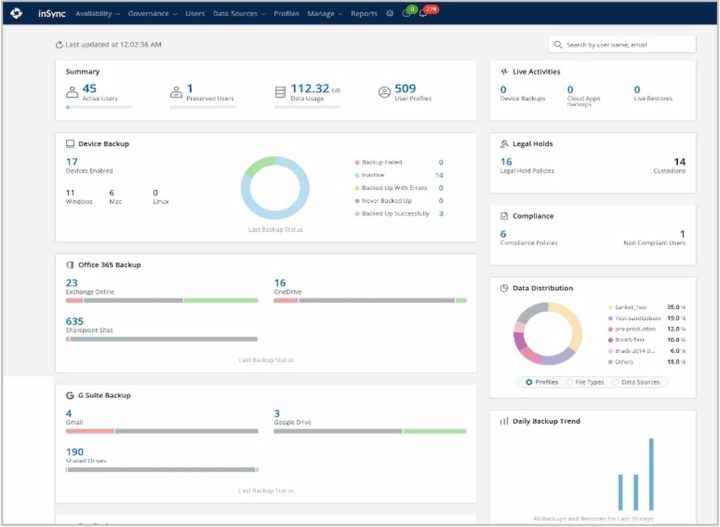The image size is (720, 527).
Task: Open the 6 Compliance Policies count
Action: coord(503,234)
